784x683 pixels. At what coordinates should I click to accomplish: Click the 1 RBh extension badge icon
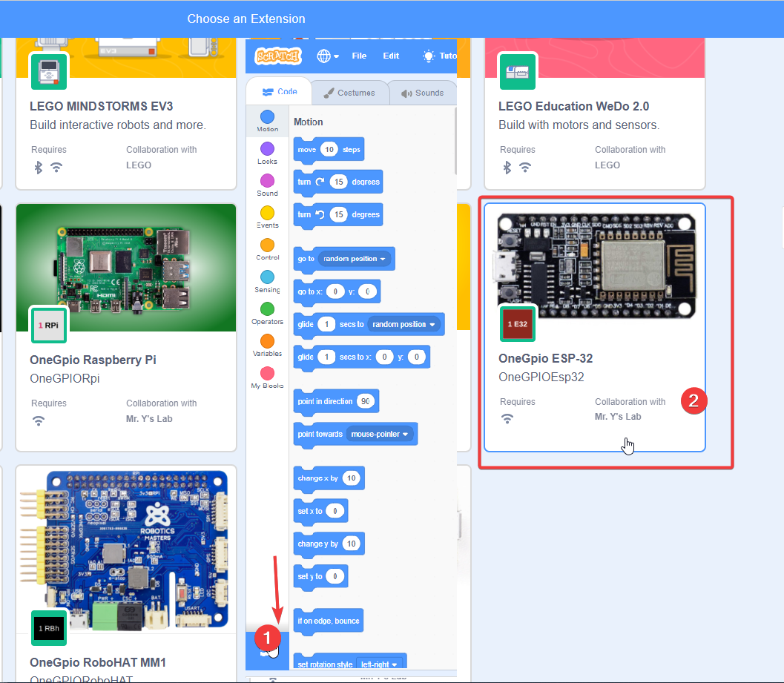tap(48, 628)
